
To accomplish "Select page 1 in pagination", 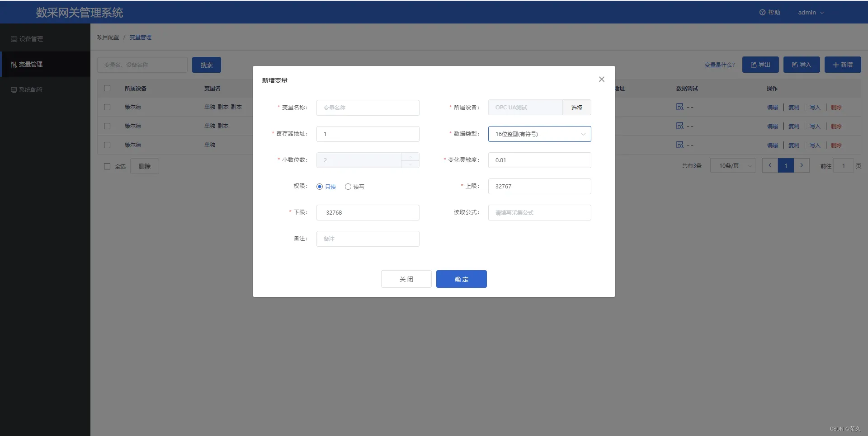I will (x=786, y=165).
